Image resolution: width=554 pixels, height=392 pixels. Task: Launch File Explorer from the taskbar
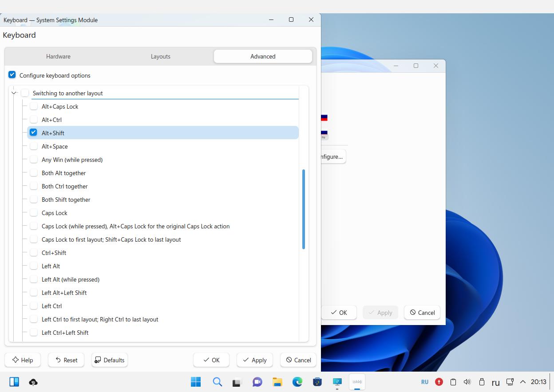click(x=277, y=382)
